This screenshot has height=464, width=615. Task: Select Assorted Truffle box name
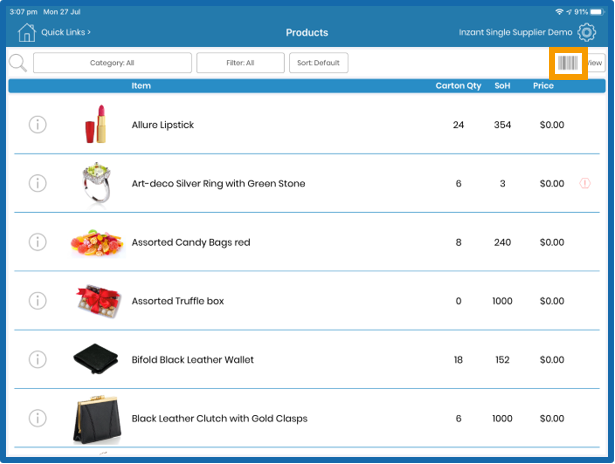(x=178, y=301)
